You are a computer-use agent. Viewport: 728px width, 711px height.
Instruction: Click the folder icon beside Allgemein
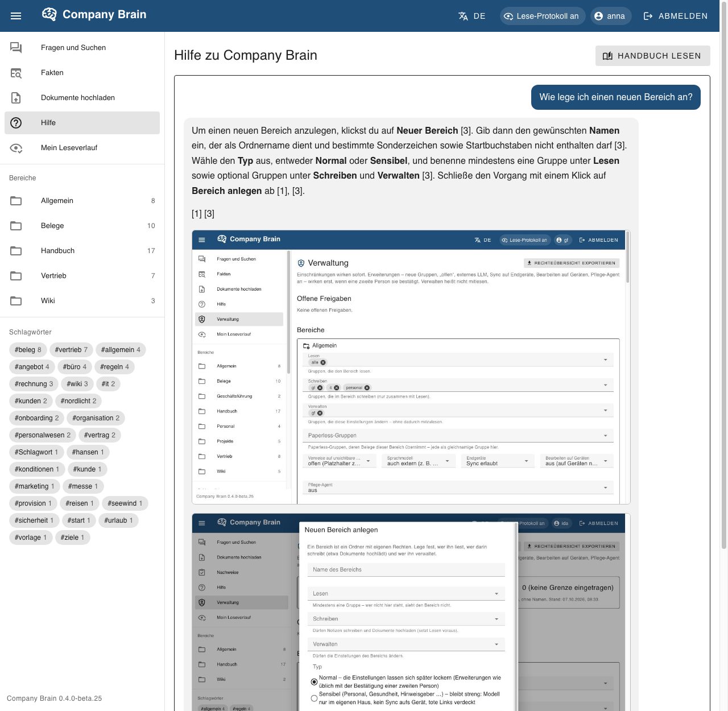coord(16,201)
